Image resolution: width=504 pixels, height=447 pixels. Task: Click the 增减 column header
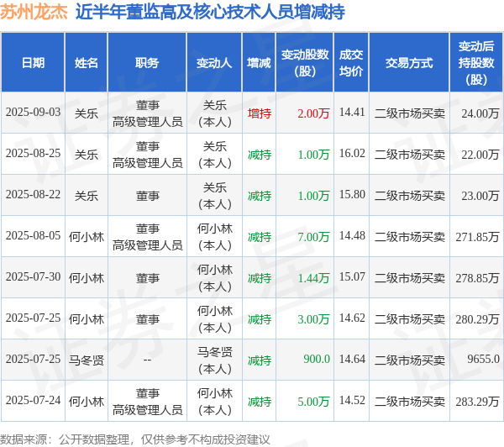(259, 62)
